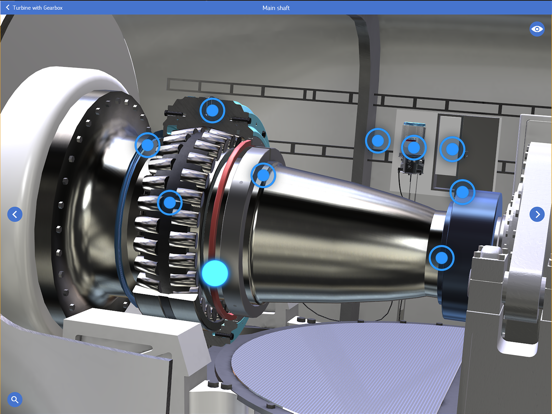Image resolution: width=552 pixels, height=414 pixels.
Task: Select the hotspot on the blue seal ring near the flange
Action: coord(148,145)
